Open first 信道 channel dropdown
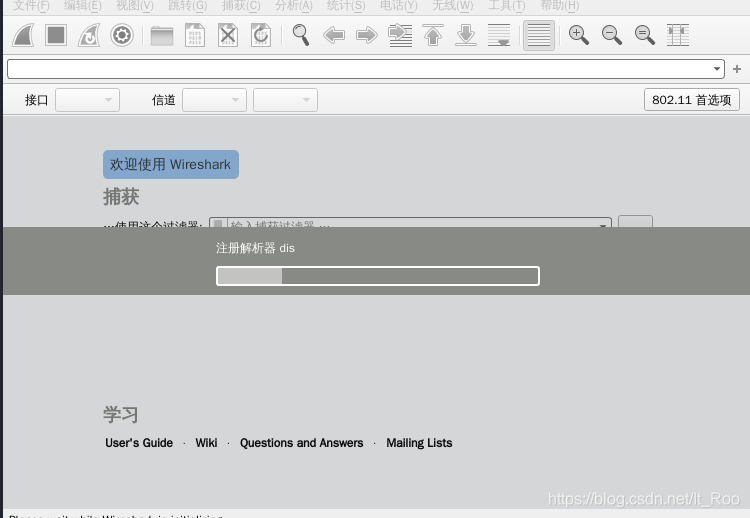This screenshot has width=750, height=518. [x=214, y=100]
